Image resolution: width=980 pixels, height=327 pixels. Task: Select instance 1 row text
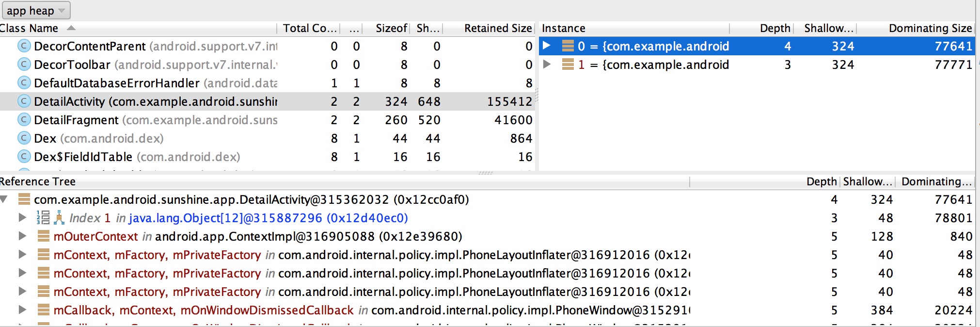click(653, 65)
